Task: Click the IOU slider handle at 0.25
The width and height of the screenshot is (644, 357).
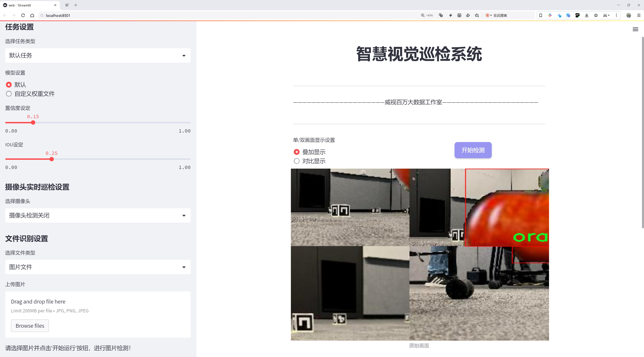Action: point(51,159)
